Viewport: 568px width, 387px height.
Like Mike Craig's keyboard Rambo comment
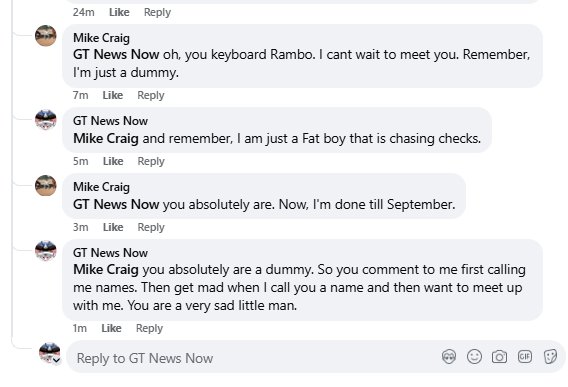[x=113, y=95]
